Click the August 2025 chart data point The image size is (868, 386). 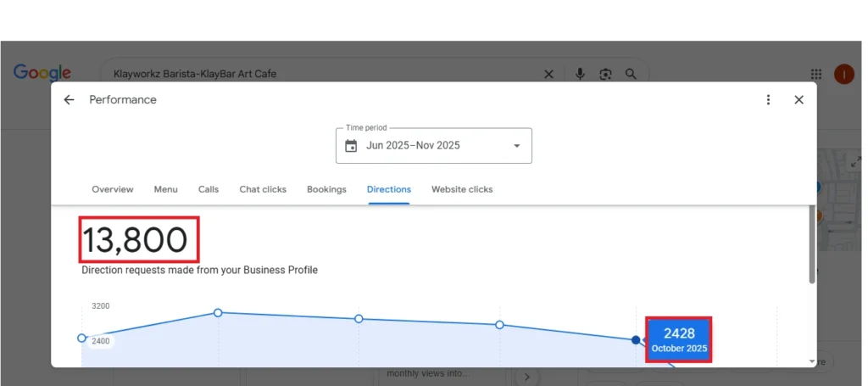[x=359, y=318]
